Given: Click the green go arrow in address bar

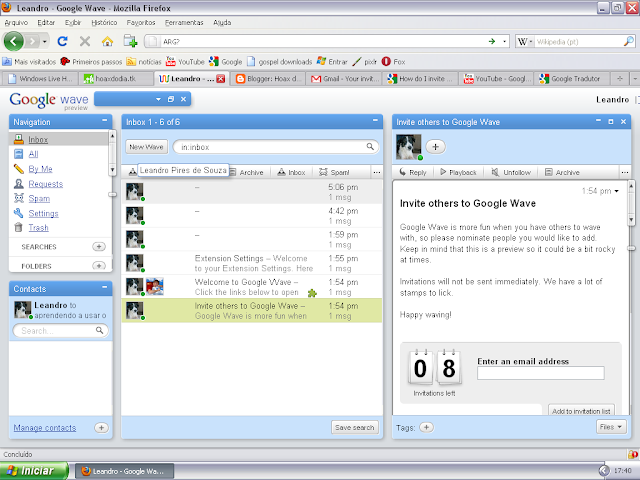Looking at the screenshot, I should click(492, 41).
